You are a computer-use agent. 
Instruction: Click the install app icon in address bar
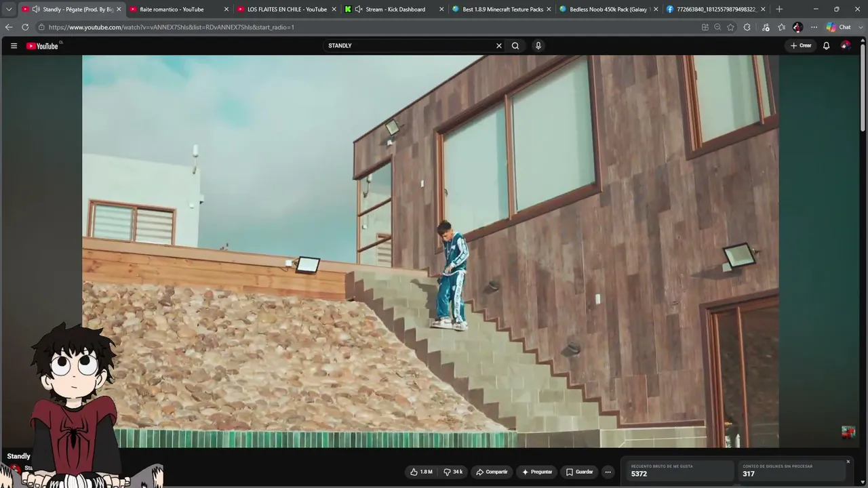(705, 27)
